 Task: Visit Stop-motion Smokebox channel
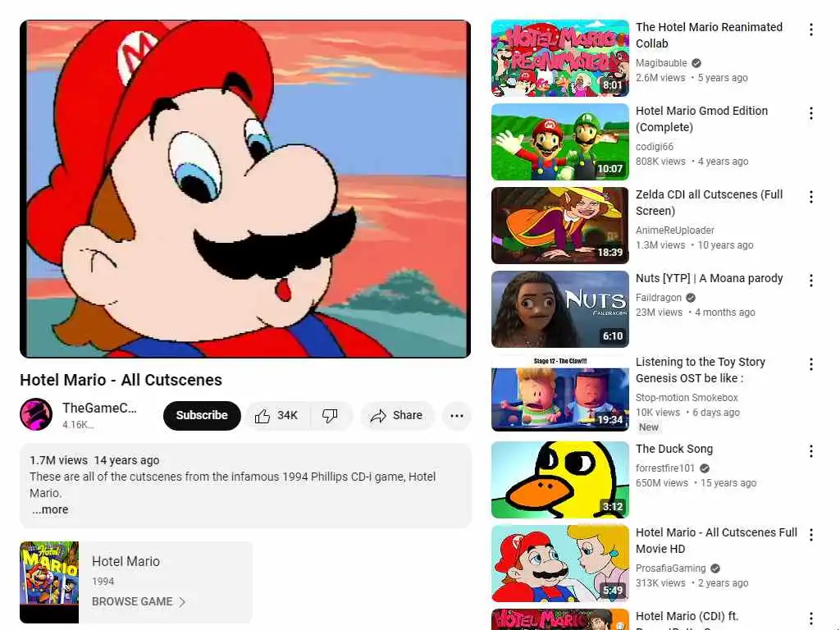[x=687, y=398]
